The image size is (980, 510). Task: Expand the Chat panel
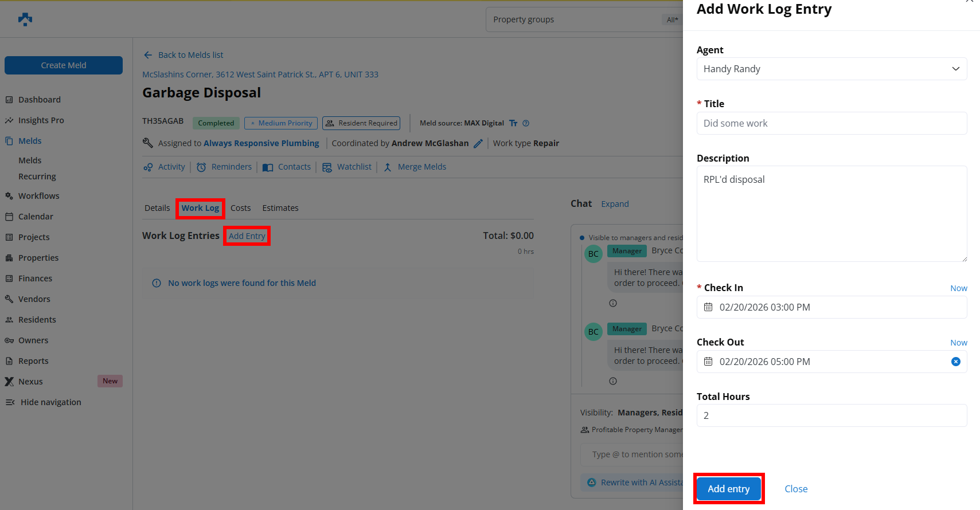click(615, 204)
